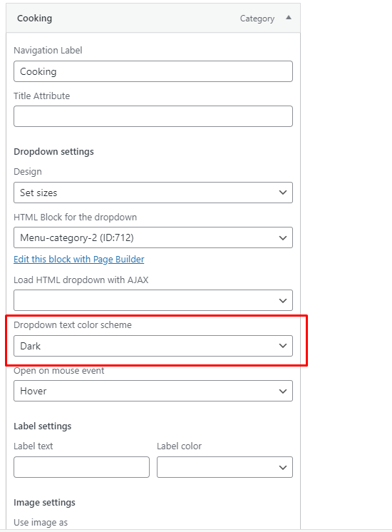Image resolution: width=392 pixels, height=532 pixels.
Task: Click the Title Attribute field caption
Action: (42, 96)
